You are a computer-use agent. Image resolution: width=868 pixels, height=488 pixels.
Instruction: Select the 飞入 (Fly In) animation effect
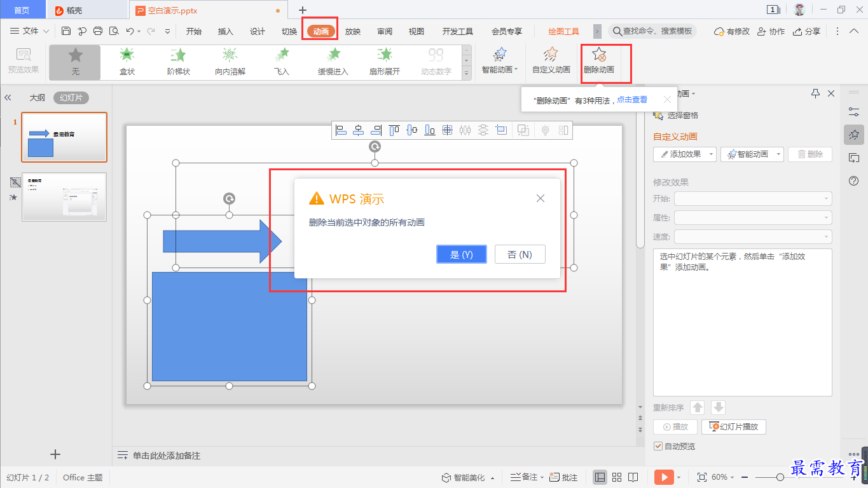(282, 62)
